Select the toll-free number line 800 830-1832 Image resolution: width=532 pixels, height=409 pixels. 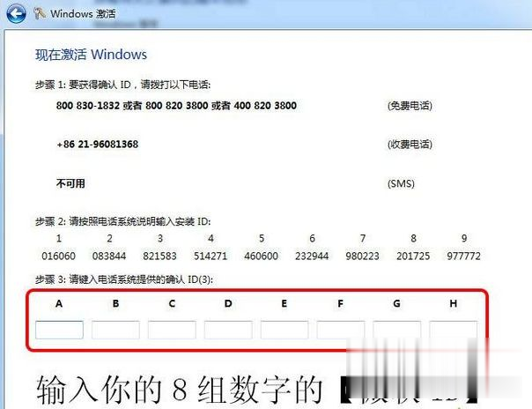click(x=176, y=106)
